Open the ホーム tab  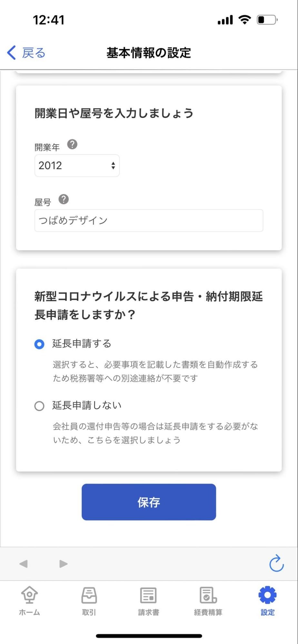(x=29, y=600)
